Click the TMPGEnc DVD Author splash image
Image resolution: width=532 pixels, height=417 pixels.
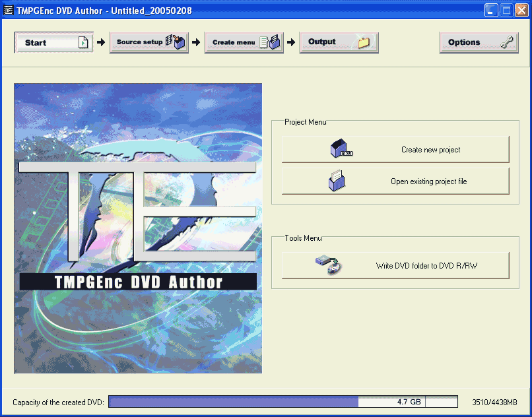pyautogui.click(x=138, y=228)
